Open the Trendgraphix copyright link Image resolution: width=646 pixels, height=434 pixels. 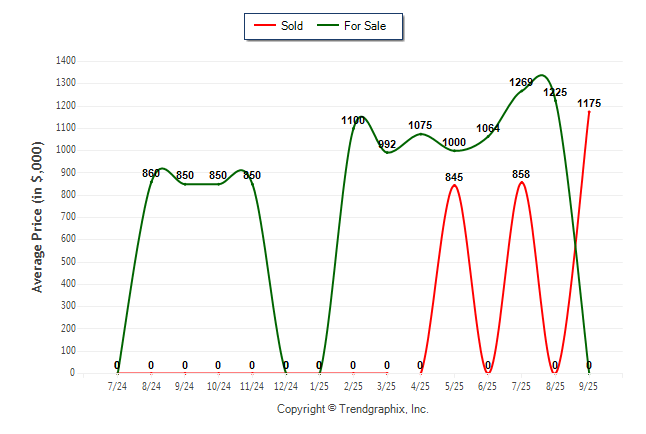click(x=352, y=409)
